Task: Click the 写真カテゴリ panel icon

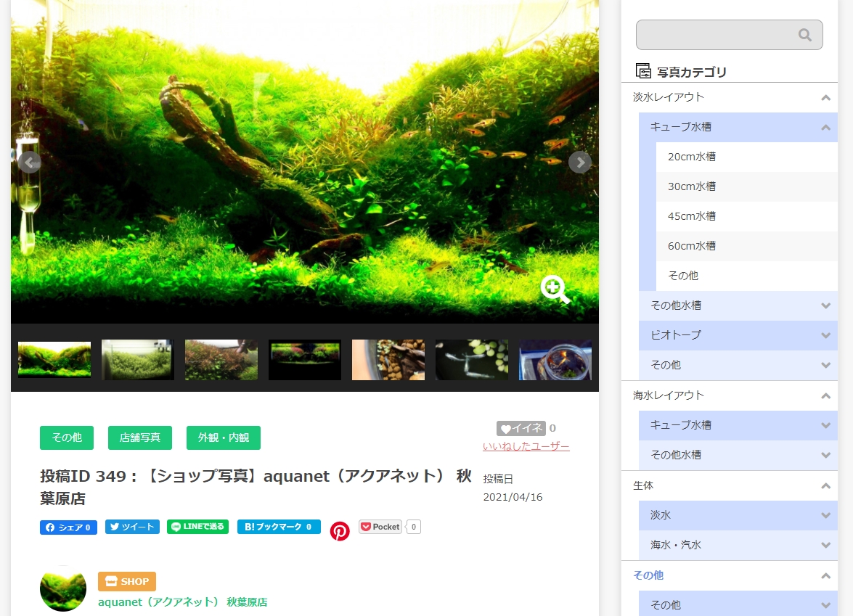Action: [x=643, y=72]
